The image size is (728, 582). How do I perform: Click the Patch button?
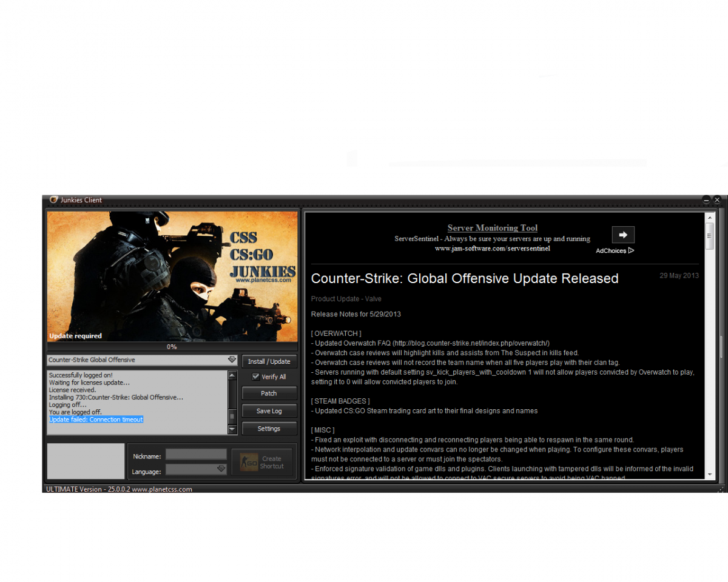(x=269, y=393)
